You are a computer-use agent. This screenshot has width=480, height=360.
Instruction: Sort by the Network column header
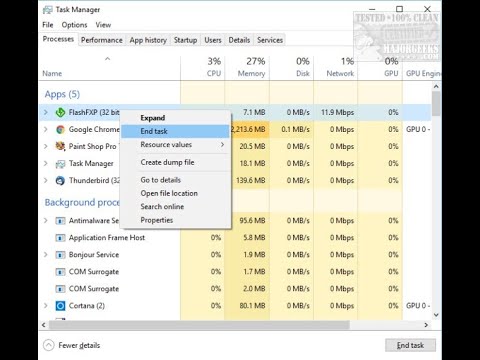coord(336,68)
